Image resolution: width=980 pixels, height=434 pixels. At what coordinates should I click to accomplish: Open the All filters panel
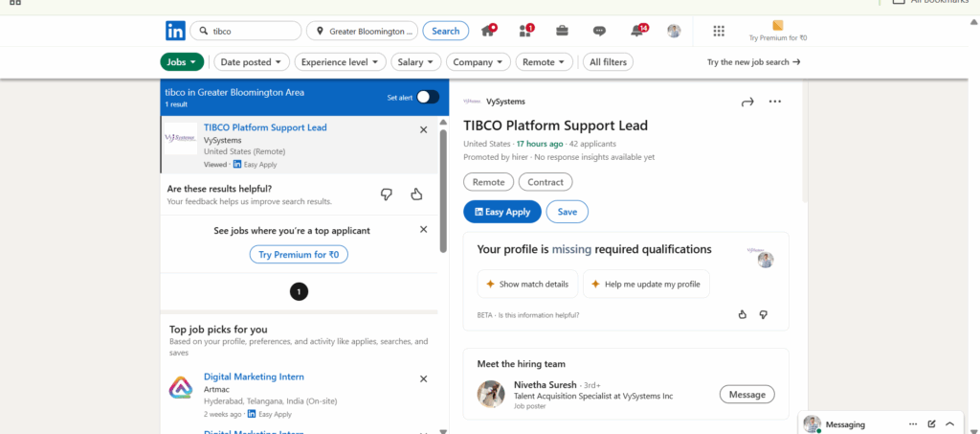click(x=607, y=62)
